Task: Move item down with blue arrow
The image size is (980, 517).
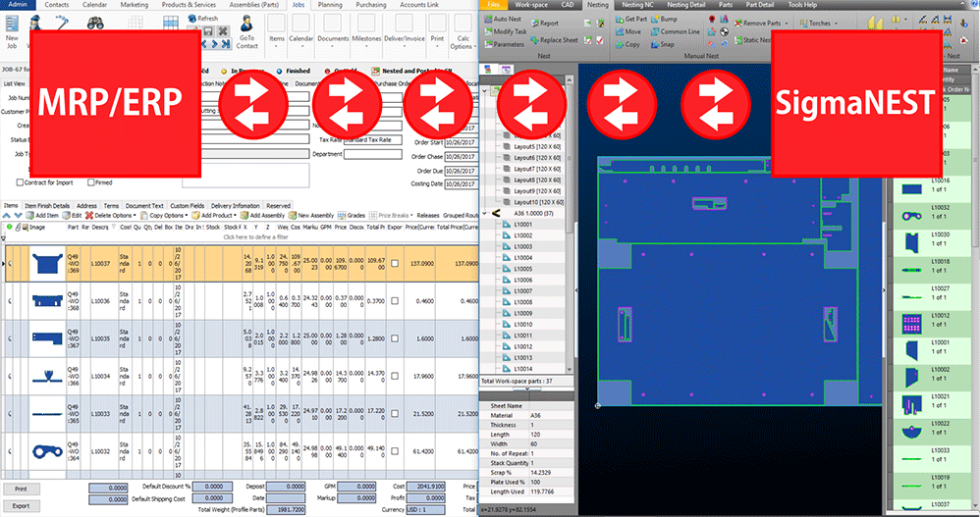Action: point(18,216)
